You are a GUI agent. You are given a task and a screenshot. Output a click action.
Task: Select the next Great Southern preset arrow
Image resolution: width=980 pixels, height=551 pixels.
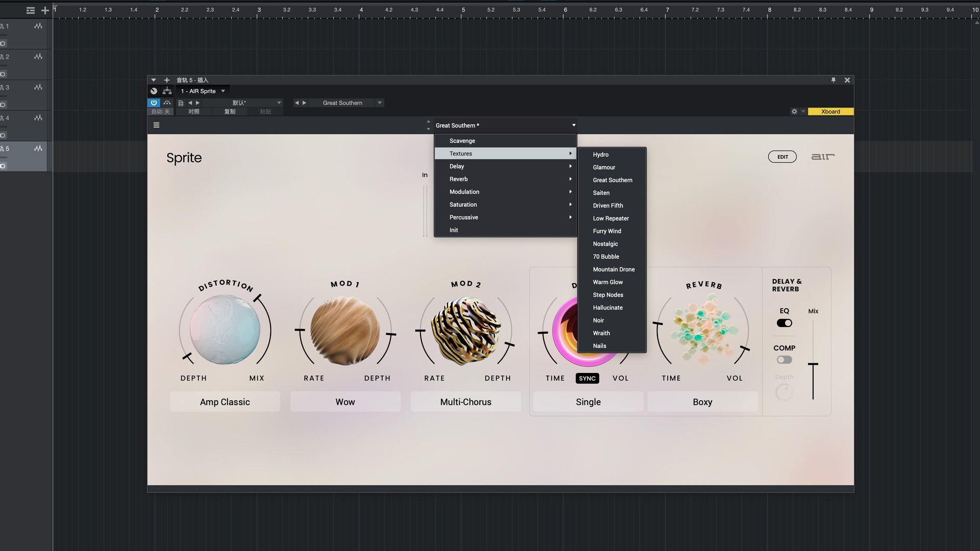click(x=305, y=103)
